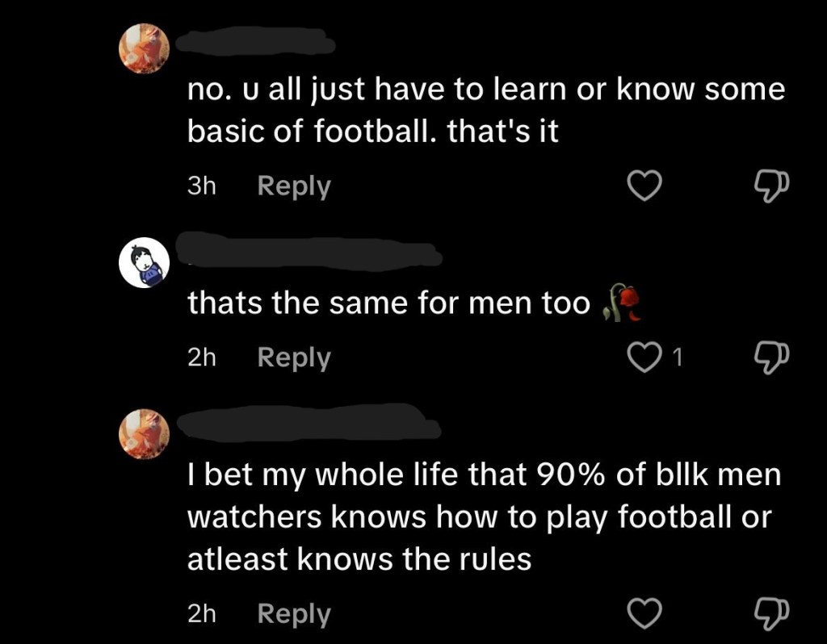Click the '2h' timestamp under 'same for men too'
Screen dimensions: 827x644
(201, 358)
